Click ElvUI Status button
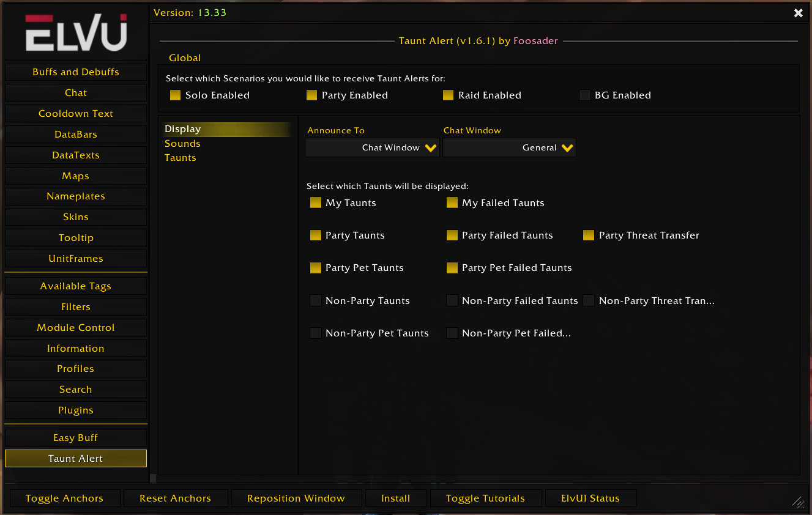The width and height of the screenshot is (812, 515). pos(590,498)
